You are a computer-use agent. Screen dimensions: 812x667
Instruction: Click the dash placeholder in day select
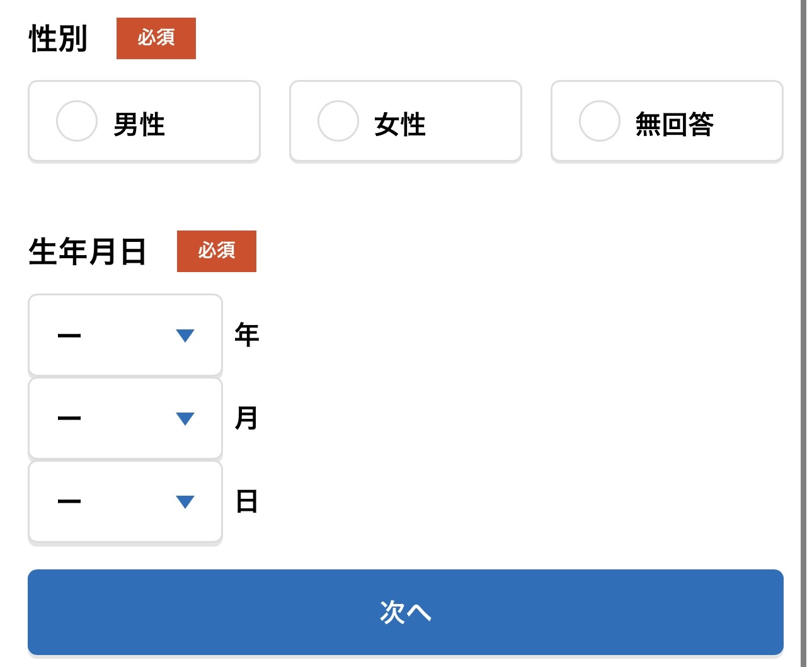(x=69, y=502)
